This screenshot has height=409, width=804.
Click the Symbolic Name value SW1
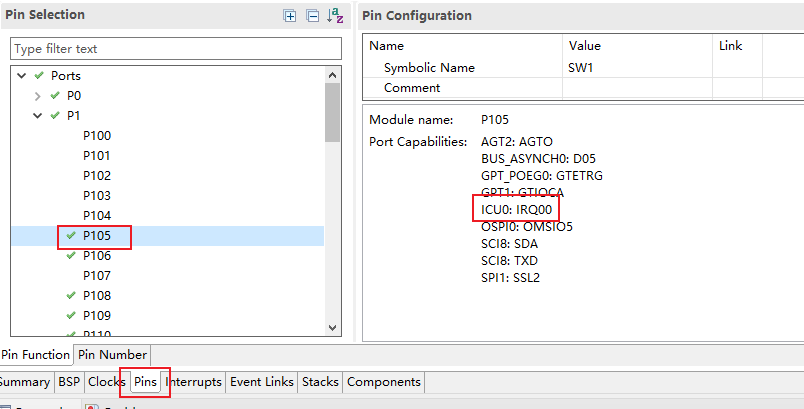click(581, 68)
